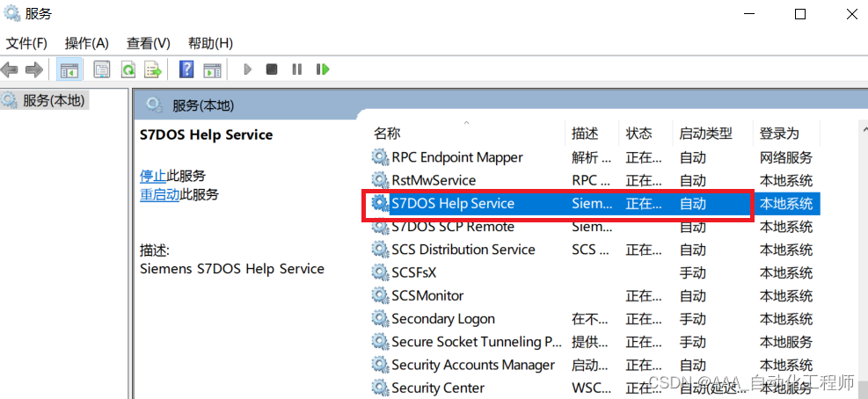The width and height of the screenshot is (868, 399).
Task: Open the 文件(F) menu
Action: 26,43
